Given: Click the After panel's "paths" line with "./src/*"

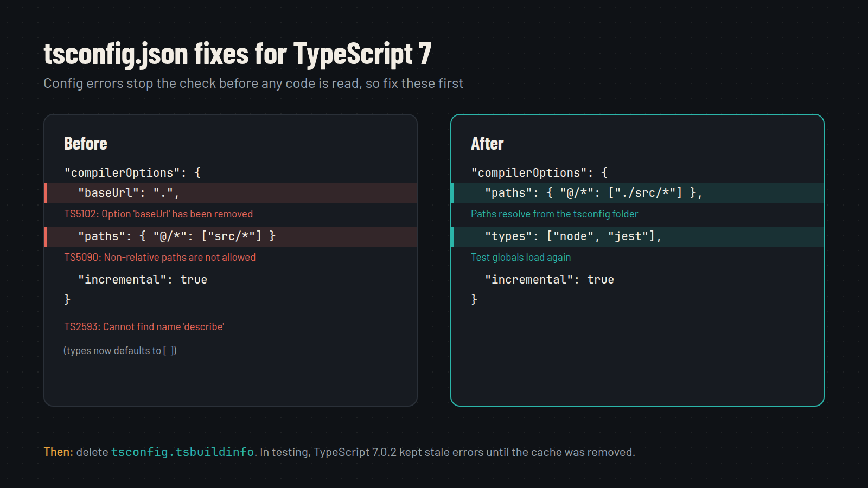Looking at the screenshot, I should point(637,193).
